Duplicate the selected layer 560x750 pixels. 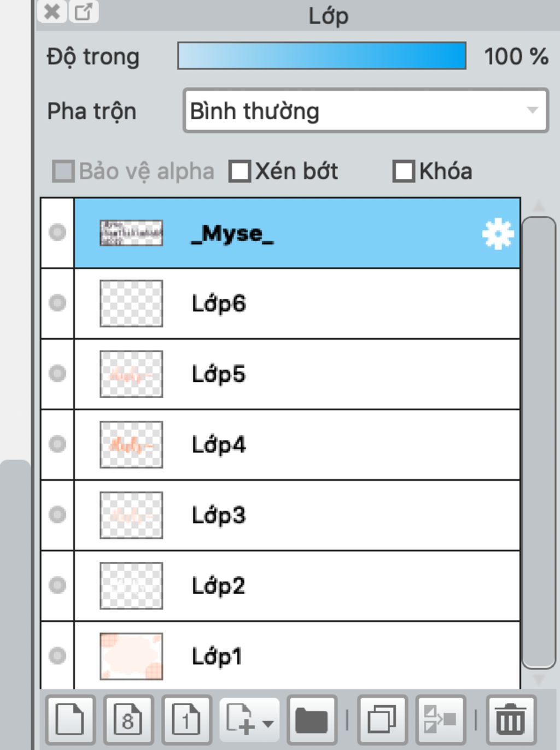coord(382,719)
